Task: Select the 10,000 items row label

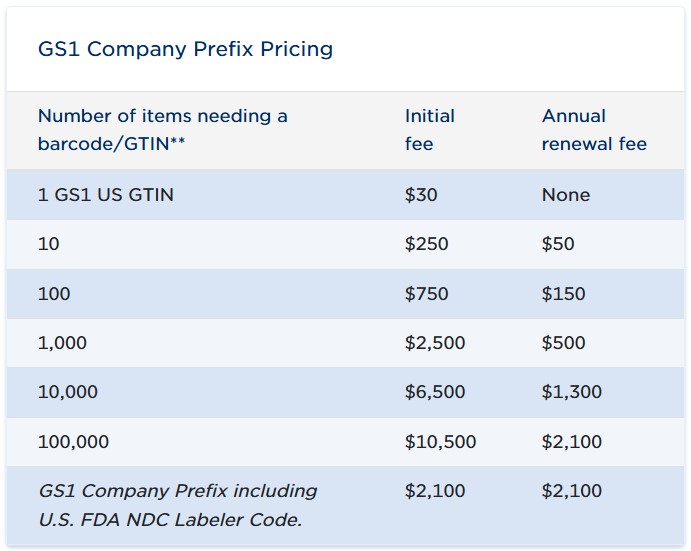Action: pos(68,392)
